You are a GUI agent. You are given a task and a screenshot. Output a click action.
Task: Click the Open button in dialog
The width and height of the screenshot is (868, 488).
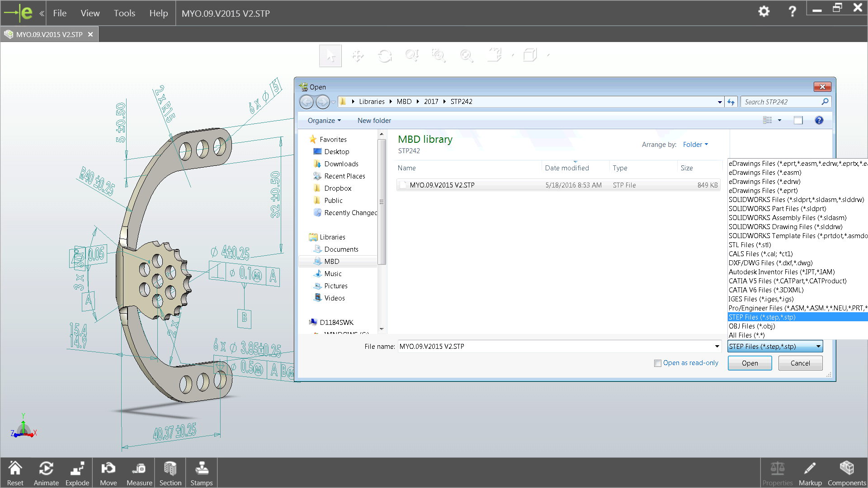750,363
